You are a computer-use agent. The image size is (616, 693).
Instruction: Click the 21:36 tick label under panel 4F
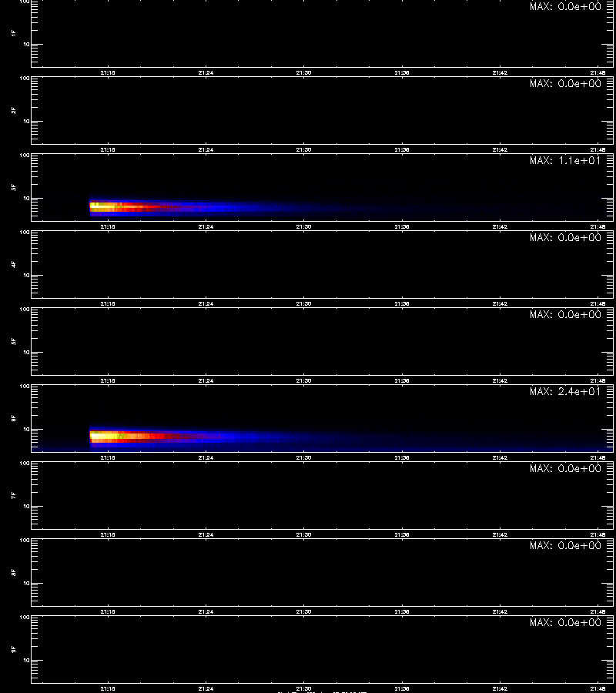pos(402,303)
